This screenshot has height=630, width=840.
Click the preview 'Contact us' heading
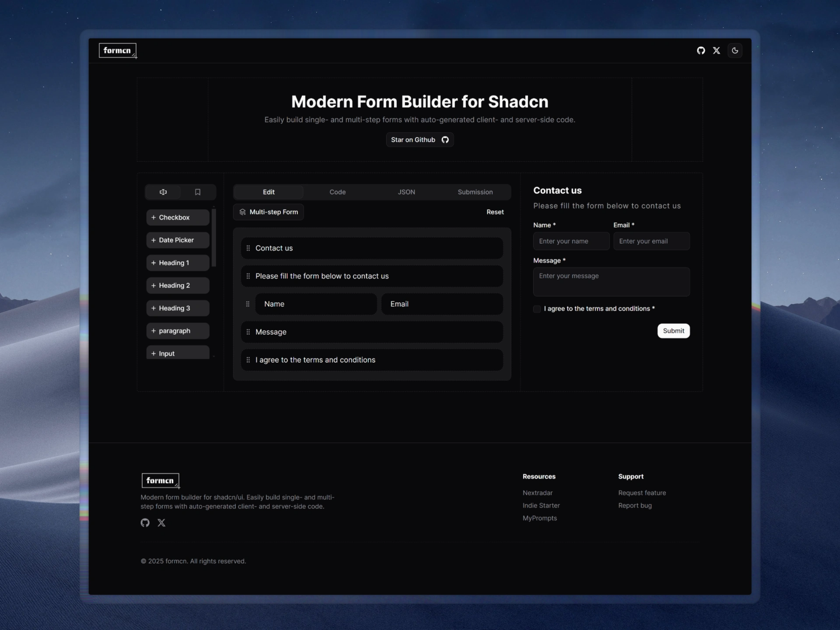coord(557,191)
